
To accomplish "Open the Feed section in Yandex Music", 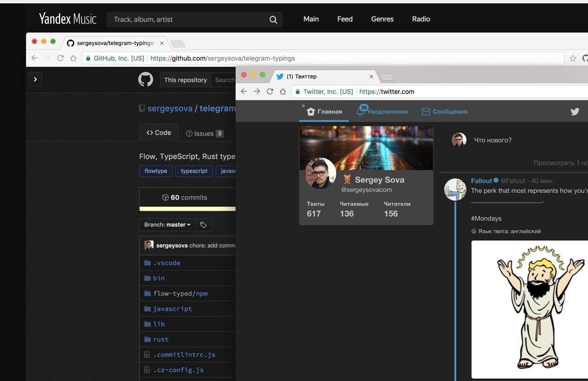I will 345,19.
